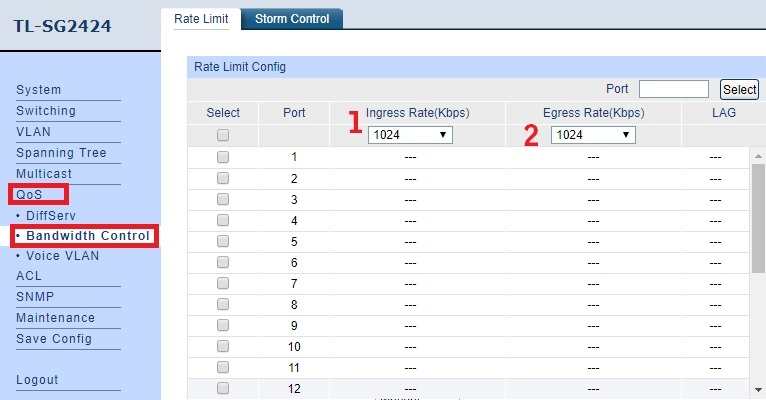
Task: Click the port table scrollbar thumb
Action: [x=758, y=218]
